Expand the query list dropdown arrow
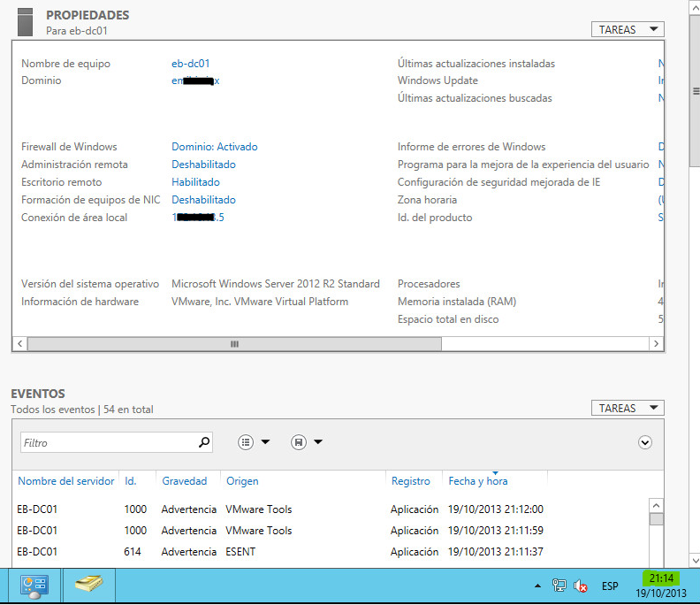This screenshot has width=700, height=605. [x=266, y=442]
